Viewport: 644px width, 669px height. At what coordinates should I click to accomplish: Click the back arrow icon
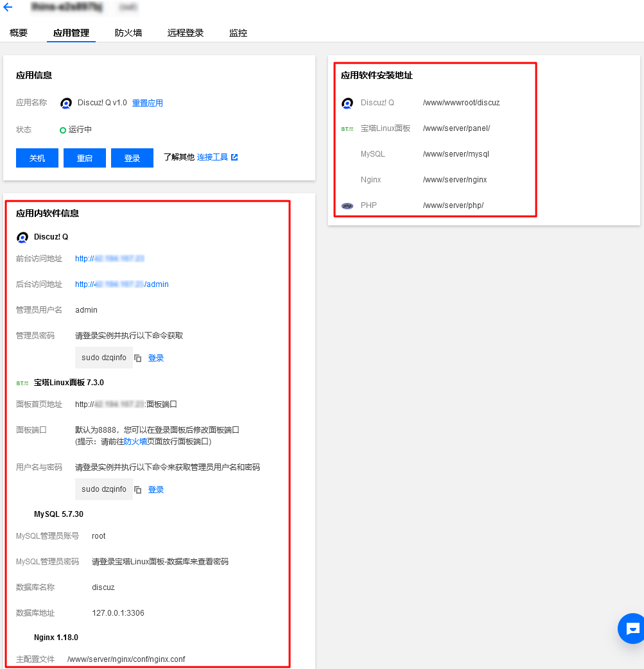(8, 7)
